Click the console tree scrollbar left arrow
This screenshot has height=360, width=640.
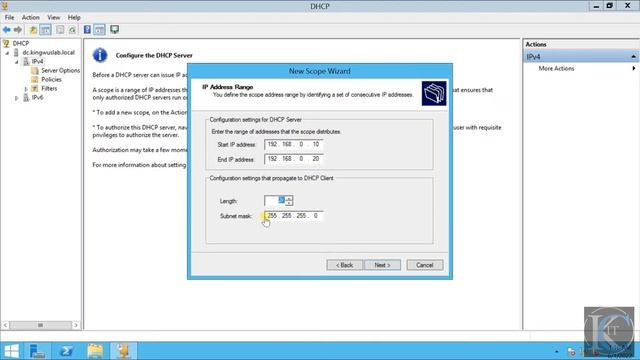(x=5, y=325)
